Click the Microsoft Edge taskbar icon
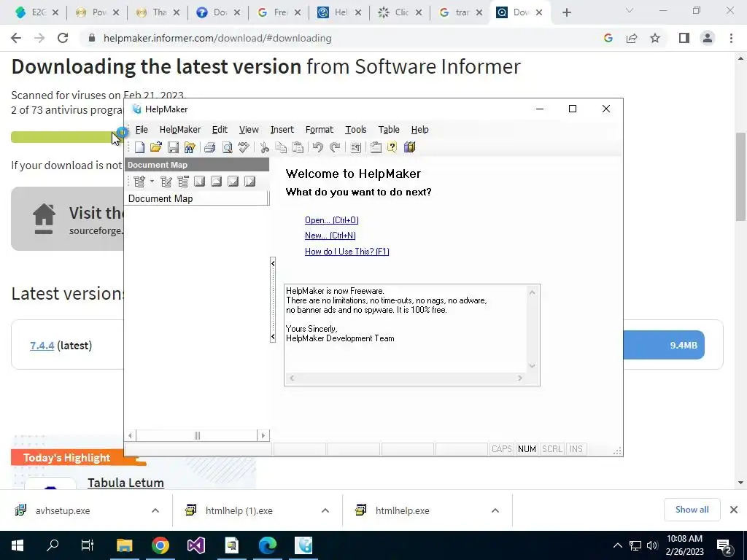The width and height of the screenshot is (747, 560). [x=267, y=545]
